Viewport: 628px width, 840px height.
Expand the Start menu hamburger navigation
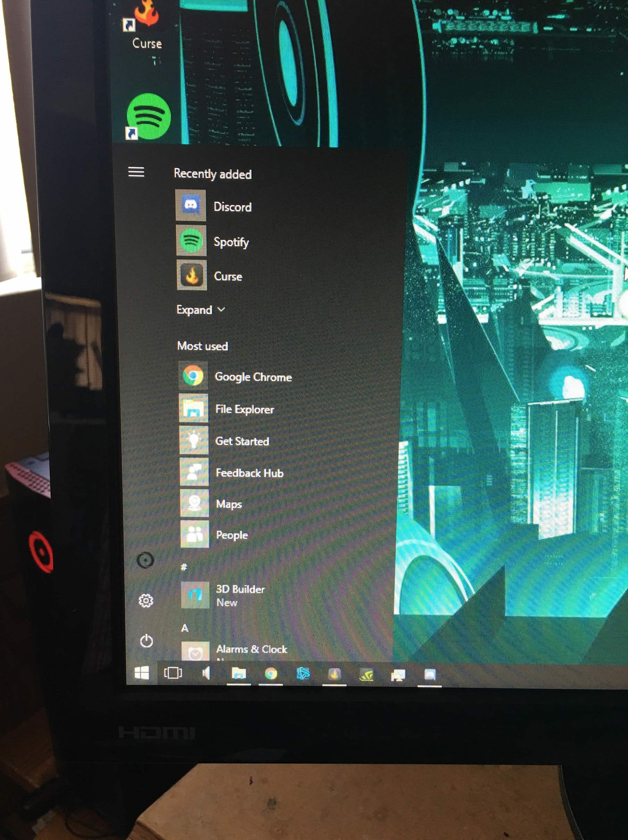pyautogui.click(x=137, y=172)
